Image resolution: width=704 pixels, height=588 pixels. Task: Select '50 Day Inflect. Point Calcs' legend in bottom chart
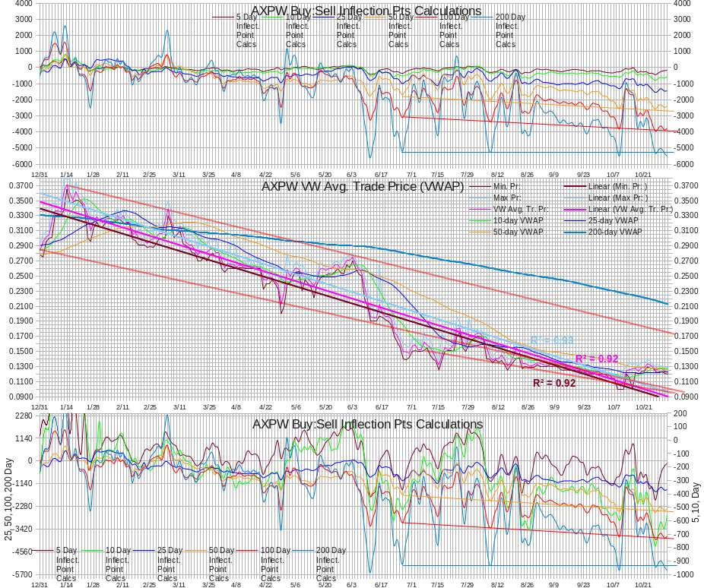pos(209,564)
